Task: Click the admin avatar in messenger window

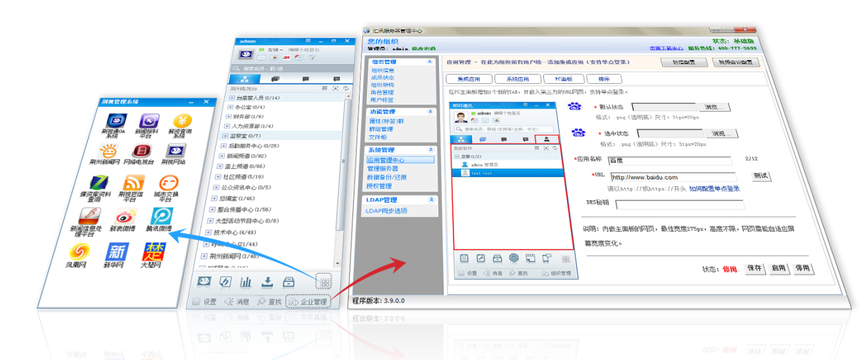Action: (246, 55)
